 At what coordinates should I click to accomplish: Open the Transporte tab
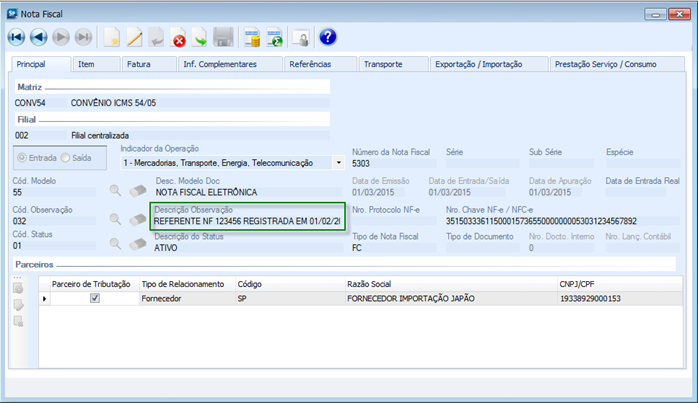pyautogui.click(x=383, y=64)
